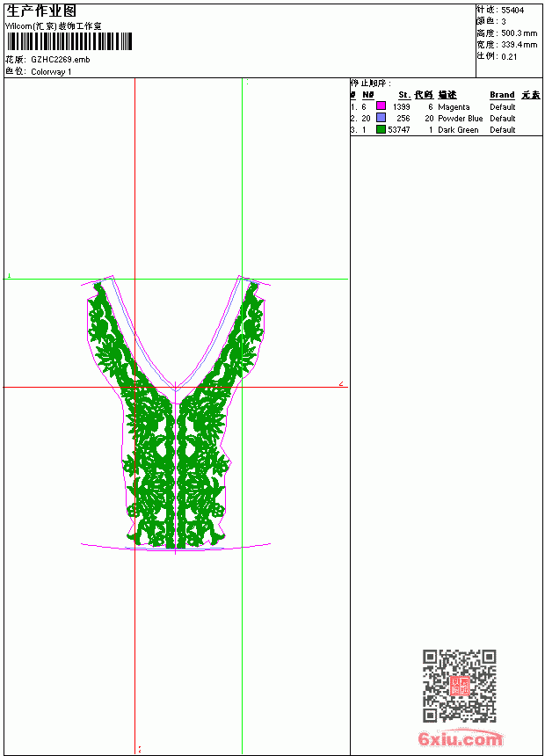Click the green embroidery neckline design
Image resolution: width=545 pixels, height=756 pixels.
176,415
